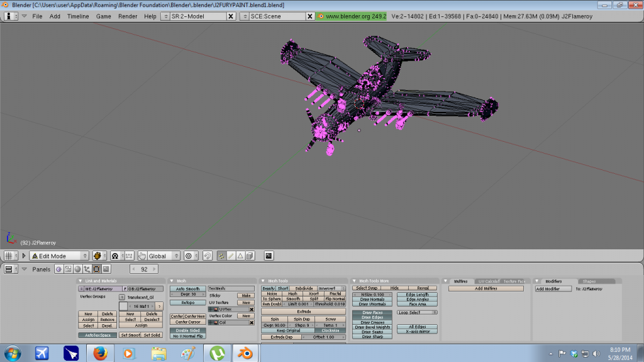Switch to edge select mode icon
This screenshot has width=644, height=362.
point(231,256)
